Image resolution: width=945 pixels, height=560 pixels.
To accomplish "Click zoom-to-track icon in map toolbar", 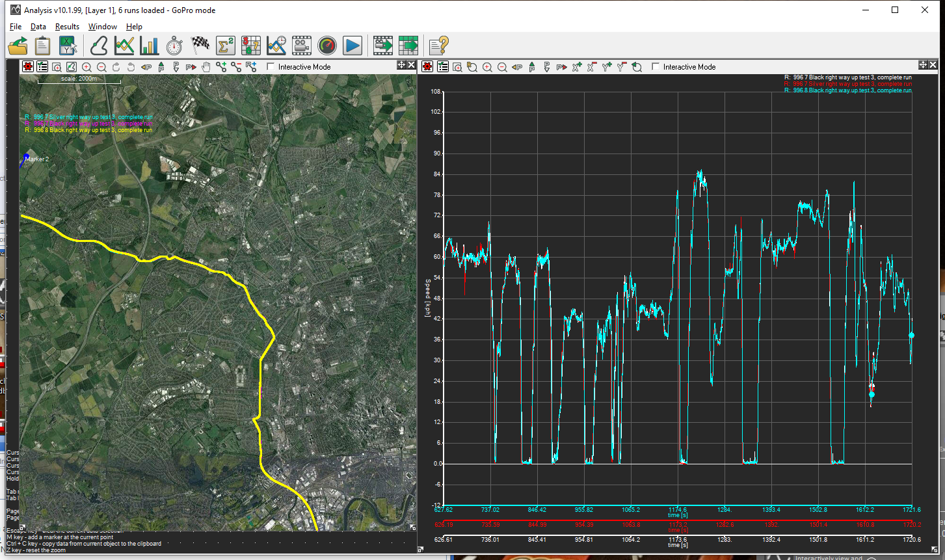I will click(x=72, y=66).
